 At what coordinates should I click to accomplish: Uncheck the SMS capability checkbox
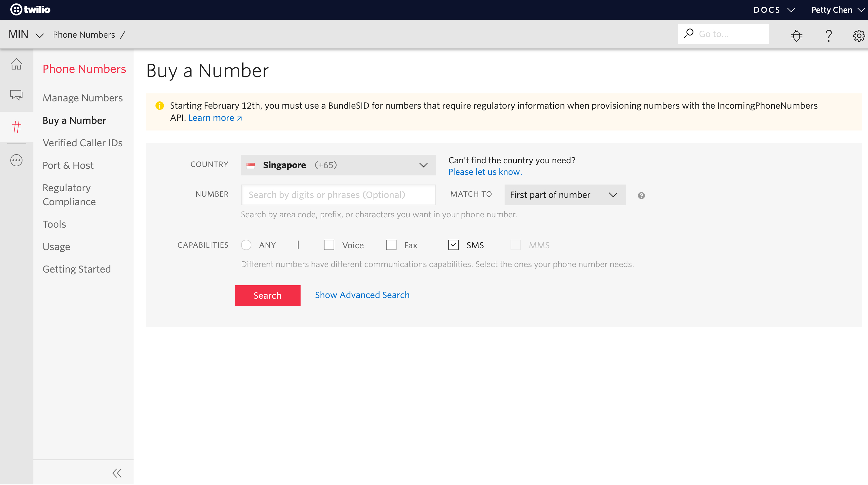tap(454, 245)
